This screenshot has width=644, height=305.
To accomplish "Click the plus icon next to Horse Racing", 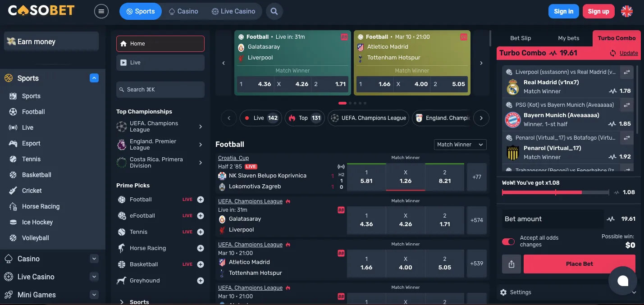I will point(201,248).
